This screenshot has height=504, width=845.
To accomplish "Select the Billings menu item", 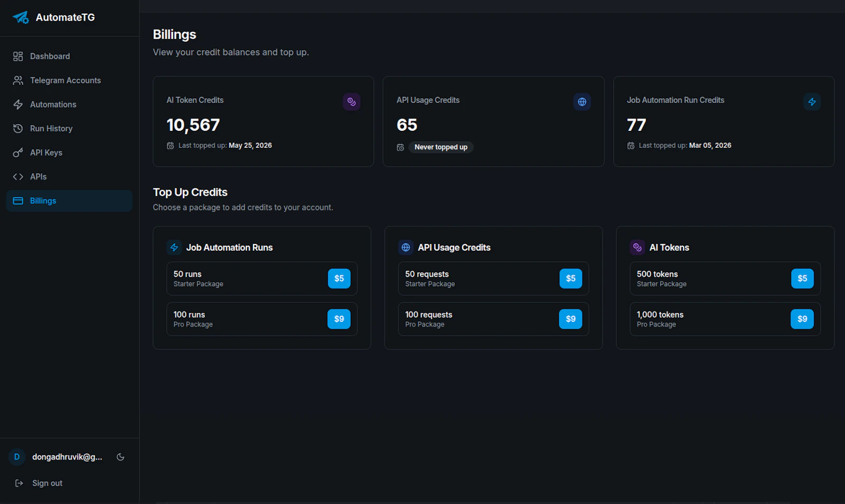I will tap(69, 201).
